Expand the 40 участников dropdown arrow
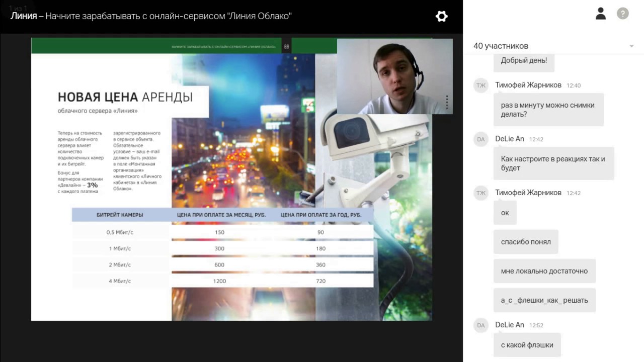 [631, 46]
